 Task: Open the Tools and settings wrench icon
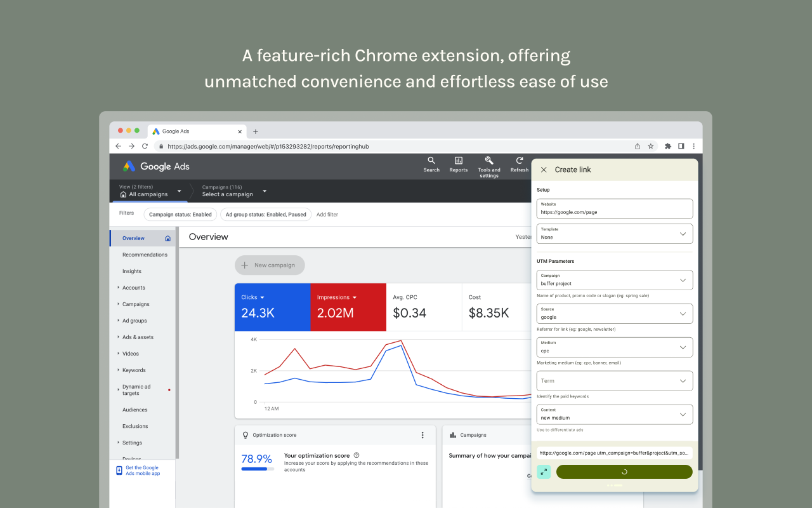[489, 161]
